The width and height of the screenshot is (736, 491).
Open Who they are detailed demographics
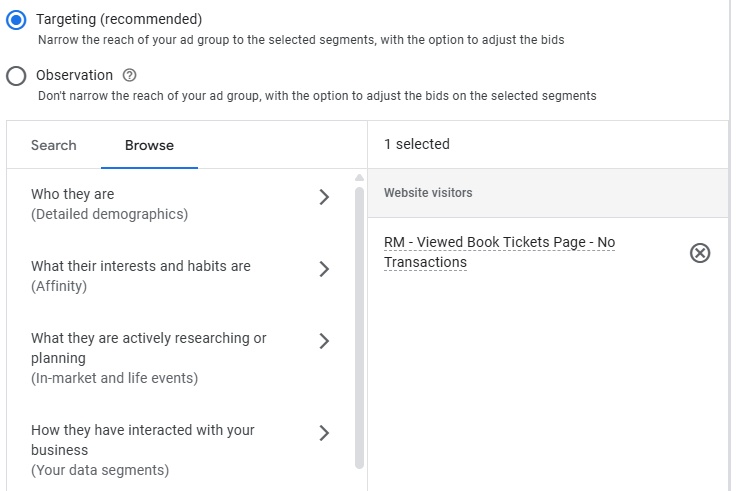(x=180, y=204)
